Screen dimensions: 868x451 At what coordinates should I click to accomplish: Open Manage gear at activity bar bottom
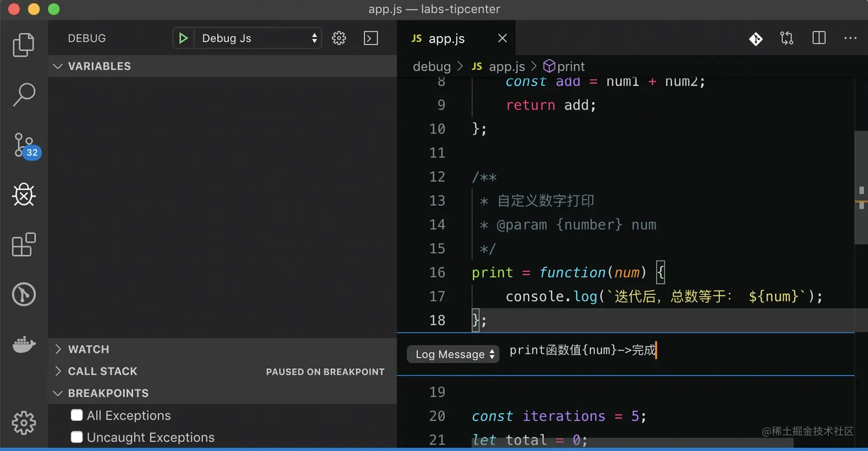tap(24, 423)
